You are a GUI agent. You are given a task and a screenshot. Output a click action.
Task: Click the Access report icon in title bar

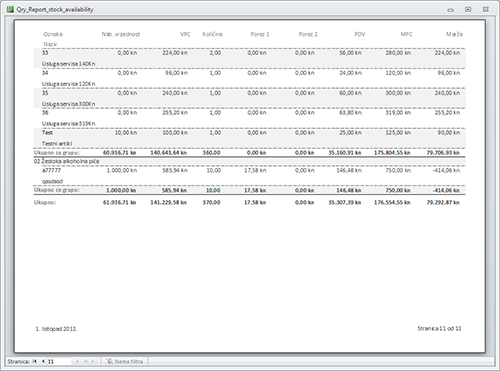[10, 9]
